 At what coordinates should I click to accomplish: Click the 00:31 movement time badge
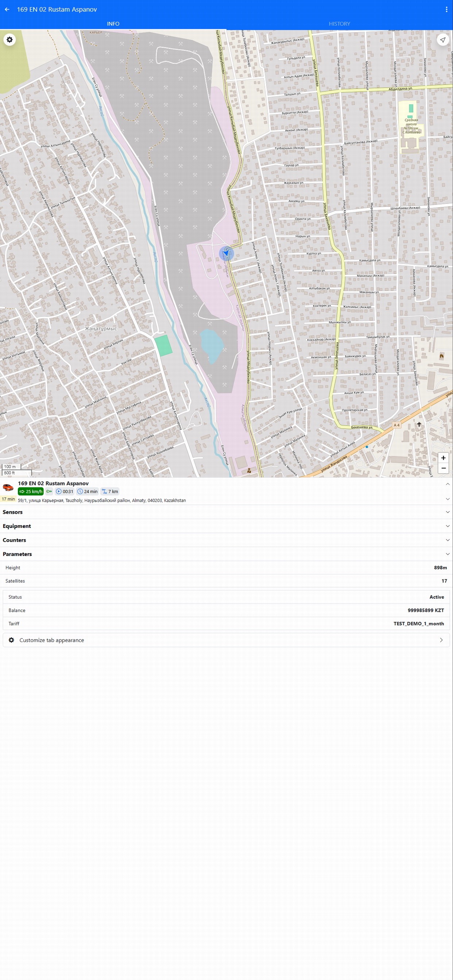[x=64, y=491]
